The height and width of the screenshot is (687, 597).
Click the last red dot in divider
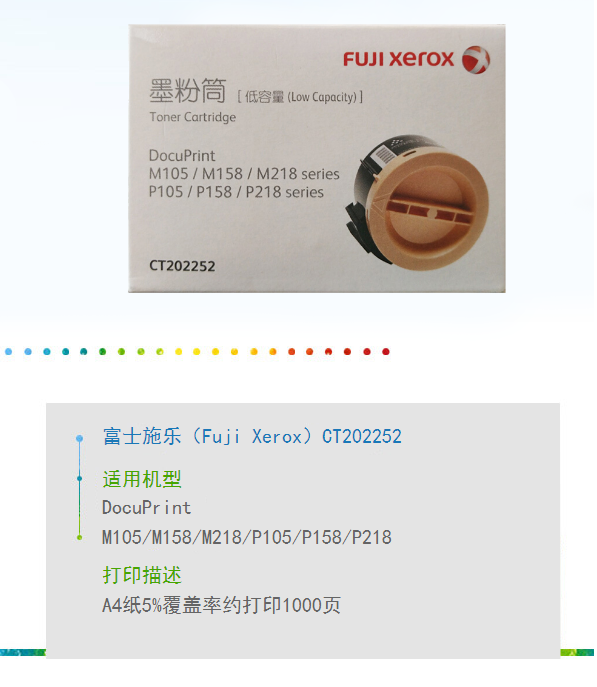[x=386, y=351]
